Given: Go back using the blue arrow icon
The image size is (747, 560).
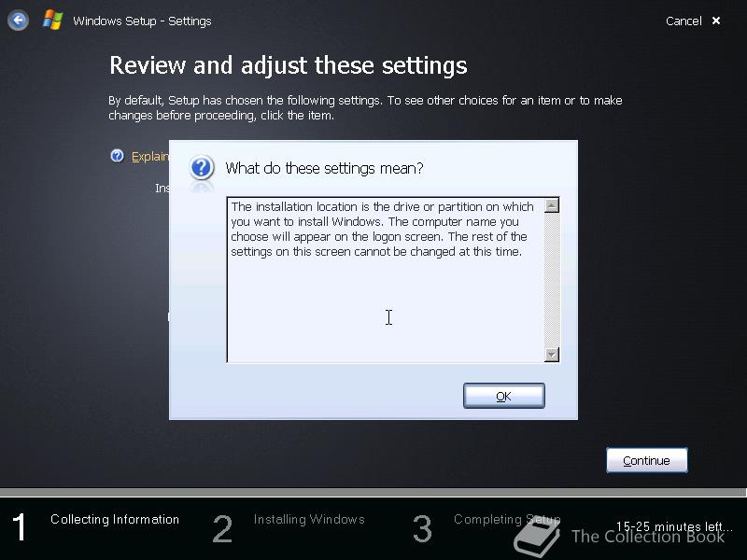Looking at the screenshot, I should tap(18, 21).
